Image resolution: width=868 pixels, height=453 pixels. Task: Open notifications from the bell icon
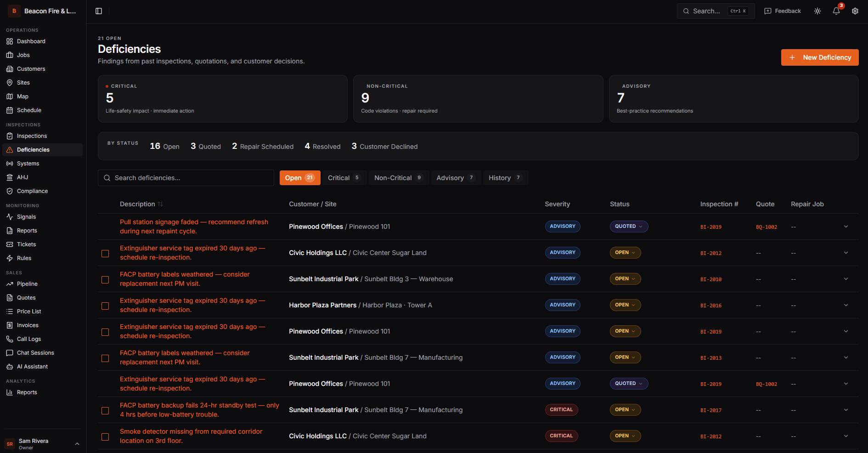[836, 11]
